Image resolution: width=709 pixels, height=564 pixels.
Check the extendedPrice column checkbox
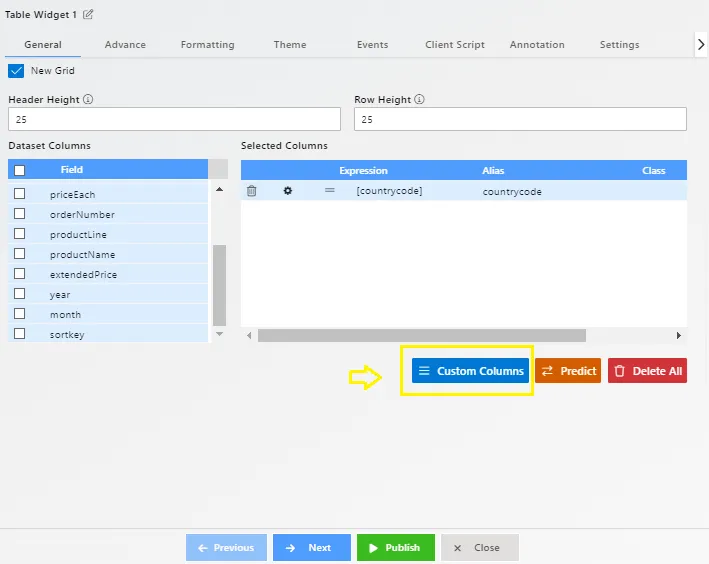[x=19, y=274]
